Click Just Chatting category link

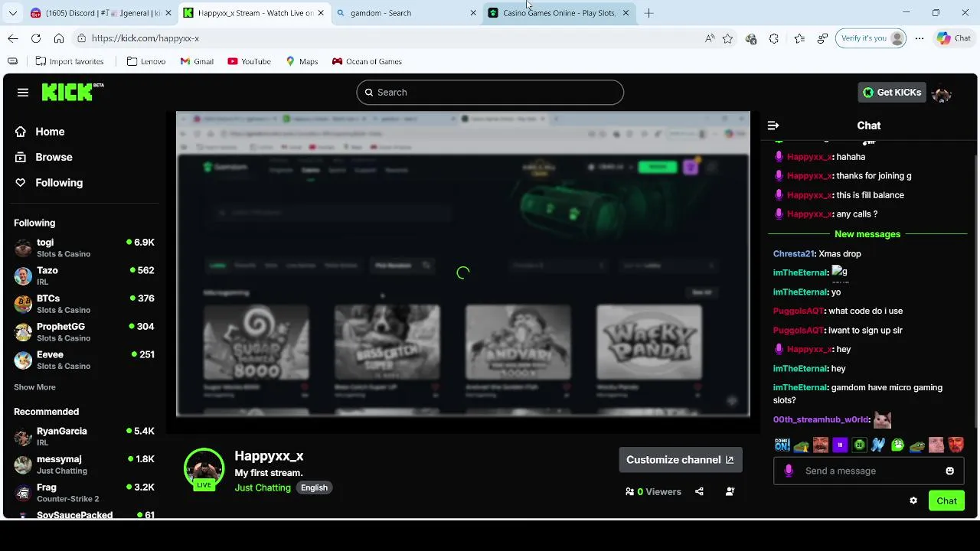263,487
